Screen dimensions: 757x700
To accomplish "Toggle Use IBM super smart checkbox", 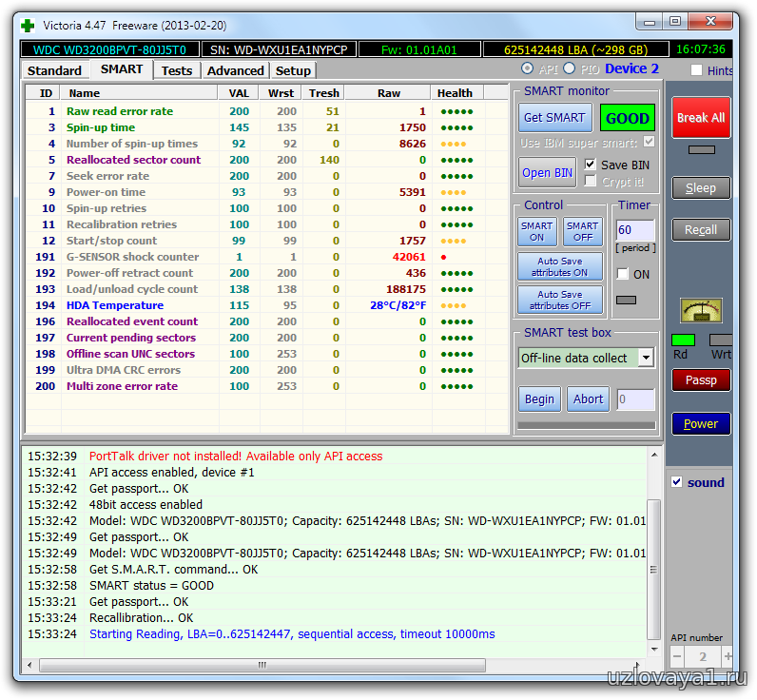I will pos(649,142).
